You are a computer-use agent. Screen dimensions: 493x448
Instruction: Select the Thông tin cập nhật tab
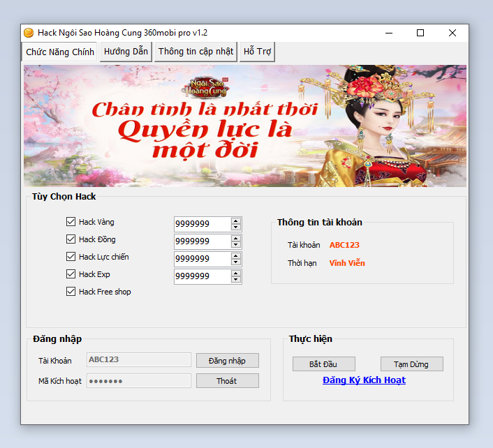196,52
